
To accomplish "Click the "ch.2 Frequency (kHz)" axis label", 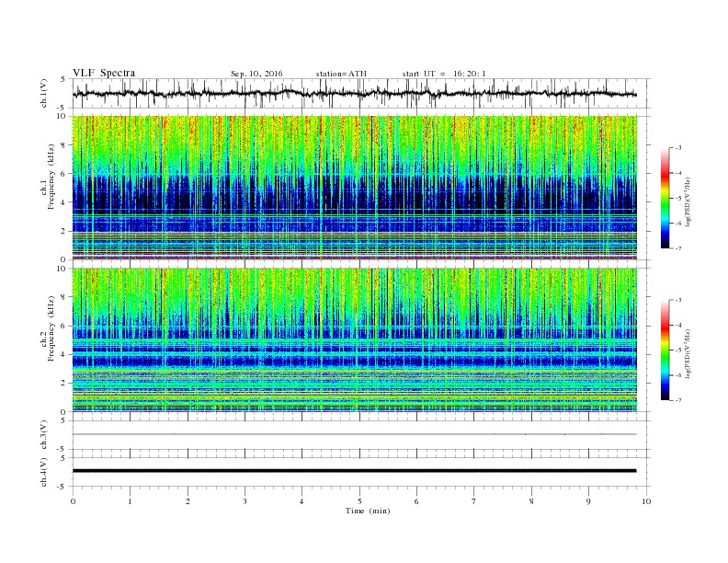I will click(x=49, y=329).
